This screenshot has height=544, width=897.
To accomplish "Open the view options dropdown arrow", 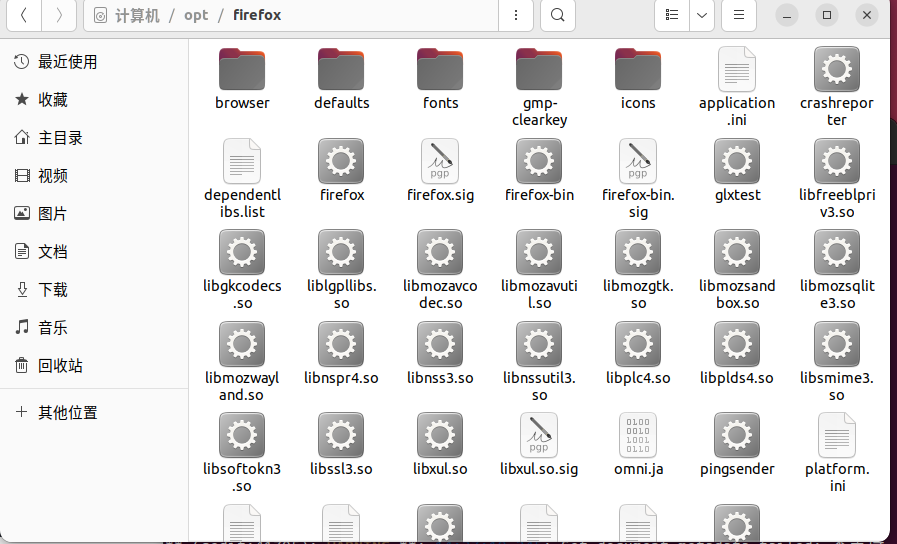I will (702, 15).
